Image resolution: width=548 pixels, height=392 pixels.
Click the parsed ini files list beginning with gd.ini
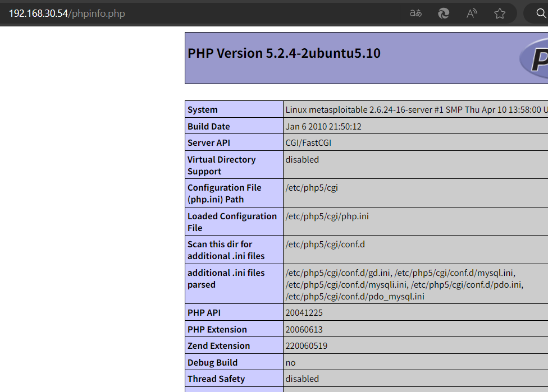point(404,284)
